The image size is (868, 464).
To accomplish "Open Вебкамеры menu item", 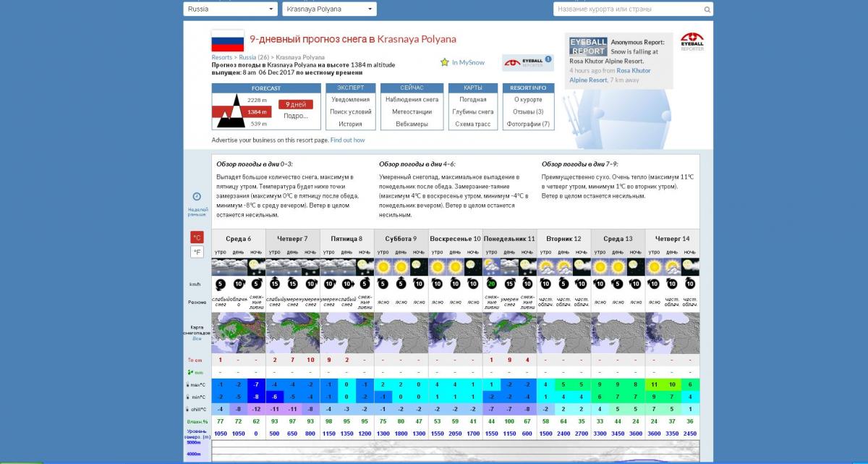I will (x=412, y=124).
